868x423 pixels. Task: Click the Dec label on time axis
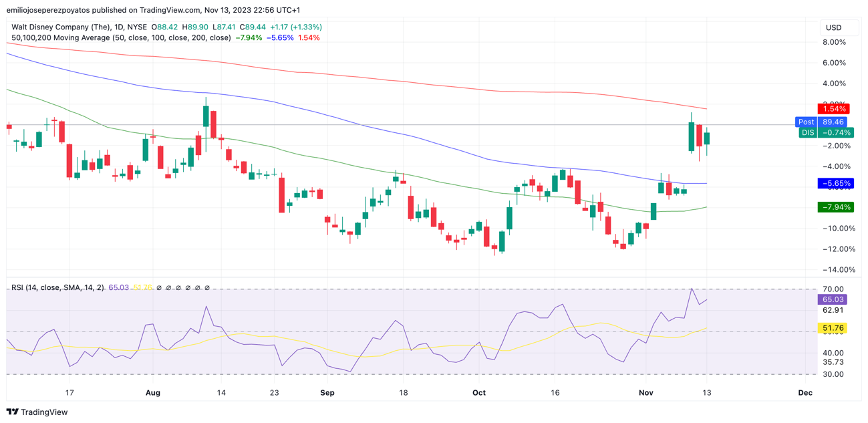pyautogui.click(x=805, y=393)
